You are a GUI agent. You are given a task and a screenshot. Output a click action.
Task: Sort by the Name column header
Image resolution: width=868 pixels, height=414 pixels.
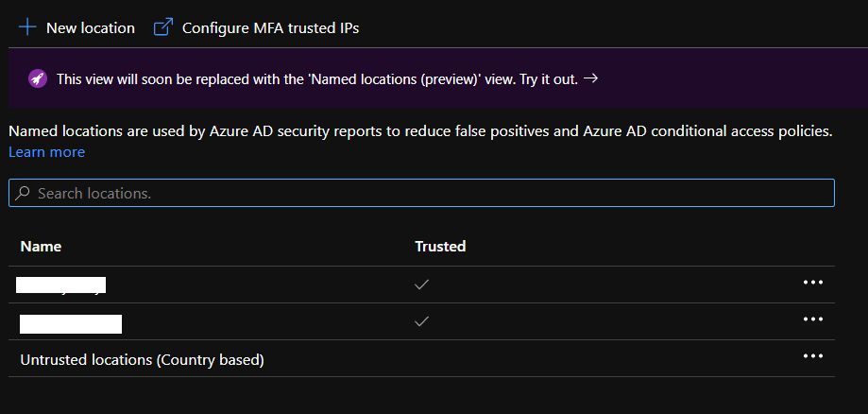click(x=41, y=247)
